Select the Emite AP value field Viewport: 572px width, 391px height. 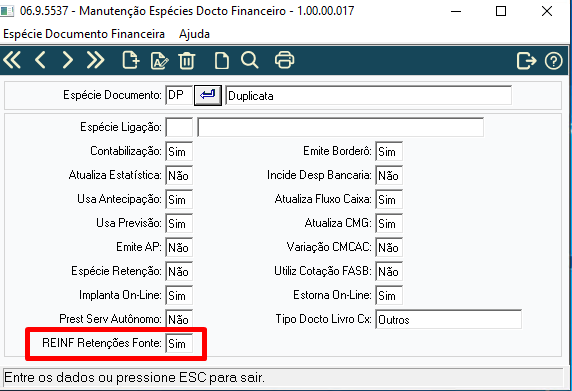(179, 247)
